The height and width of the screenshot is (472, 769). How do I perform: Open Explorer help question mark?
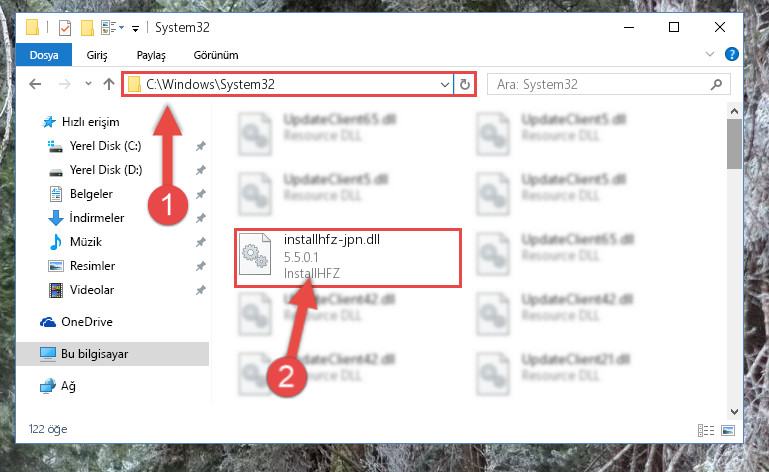click(x=732, y=54)
